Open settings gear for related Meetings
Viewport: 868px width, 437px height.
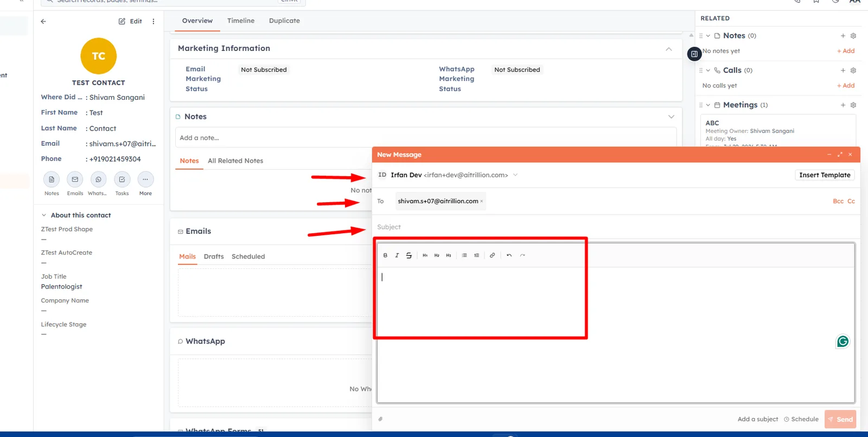point(853,105)
